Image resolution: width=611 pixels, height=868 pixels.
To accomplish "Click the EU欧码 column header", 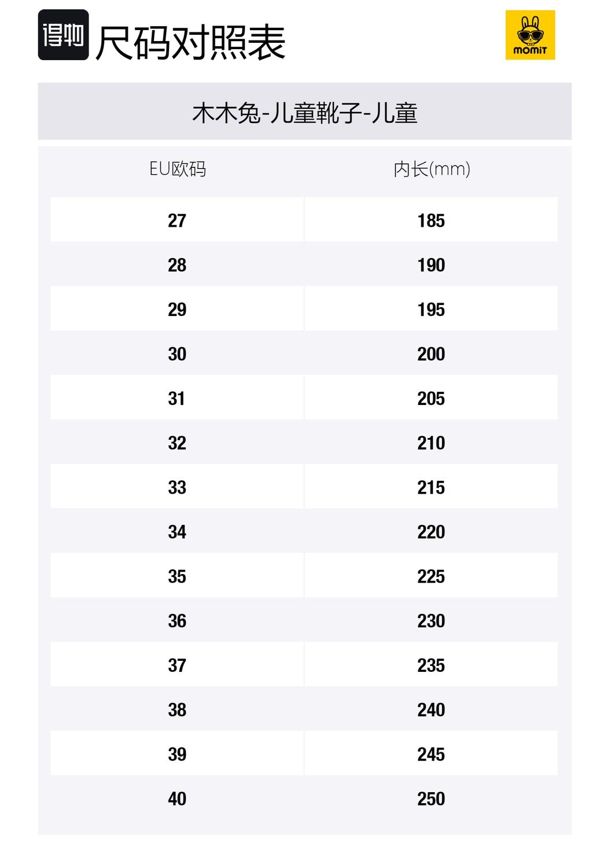I will (177, 169).
